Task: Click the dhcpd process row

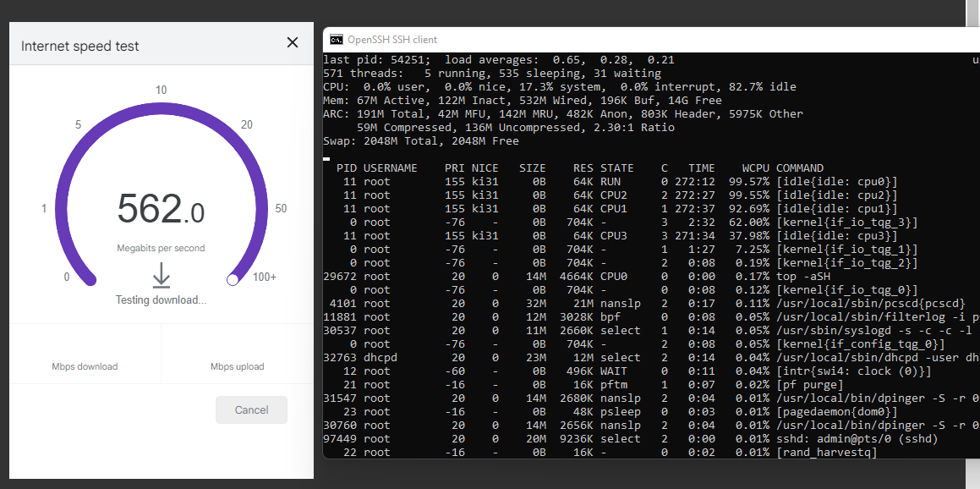Action: tap(651, 358)
